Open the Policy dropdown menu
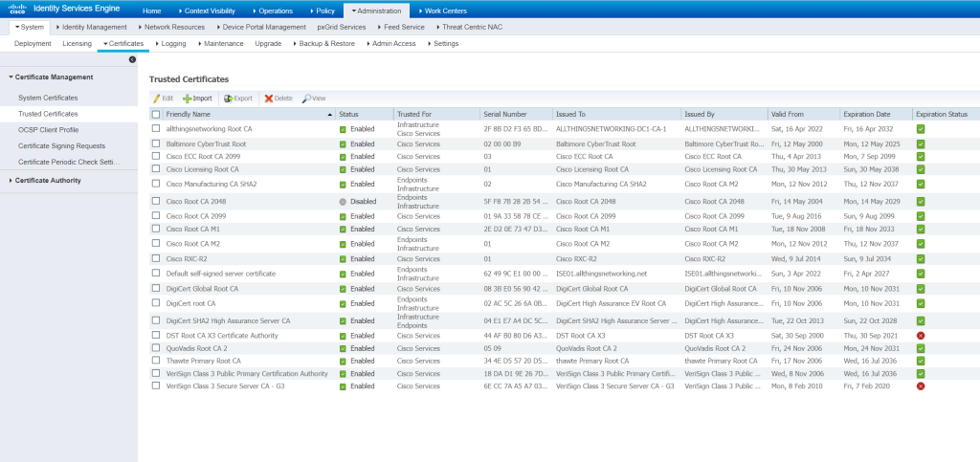This screenshot has height=462, width=980. pyautogui.click(x=323, y=11)
